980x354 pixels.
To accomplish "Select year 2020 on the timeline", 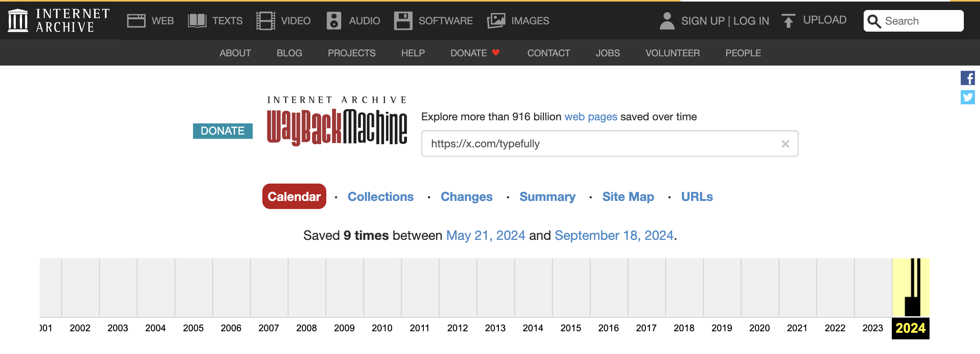I will point(760,328).
